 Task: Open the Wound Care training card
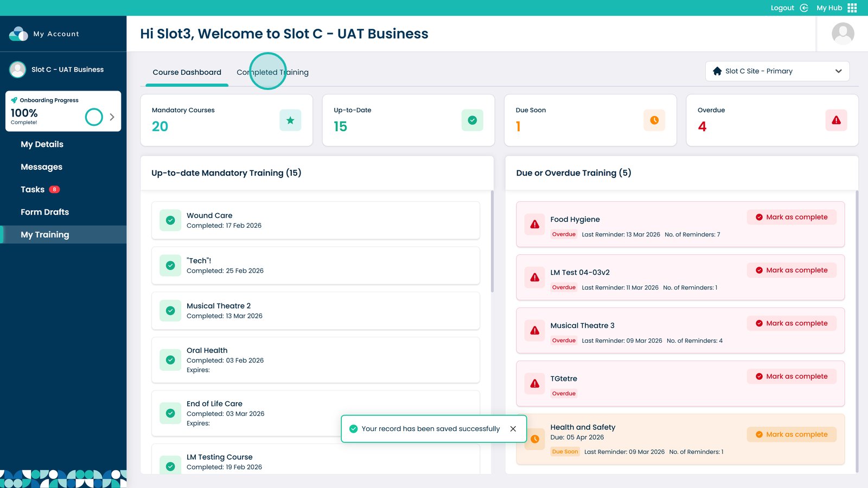pos(315,221)
